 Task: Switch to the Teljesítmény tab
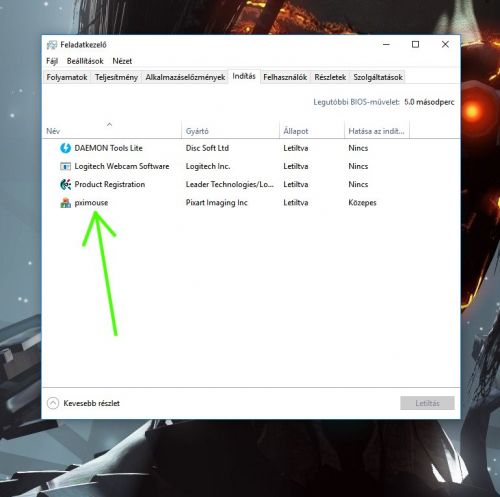116,77
